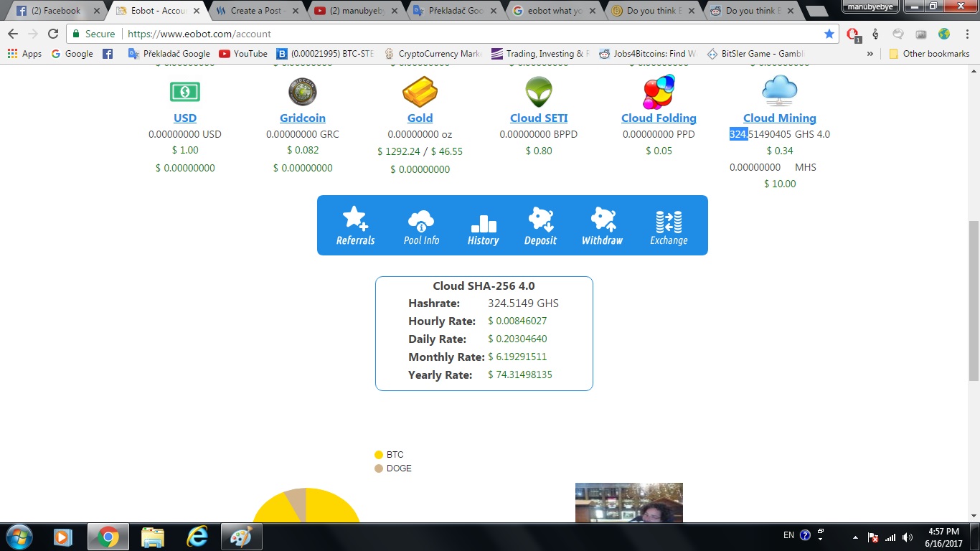Switch to the manubyebye YouTube tab
The height and width of the screenshot is (551, 980).
(x=354, y=11)
